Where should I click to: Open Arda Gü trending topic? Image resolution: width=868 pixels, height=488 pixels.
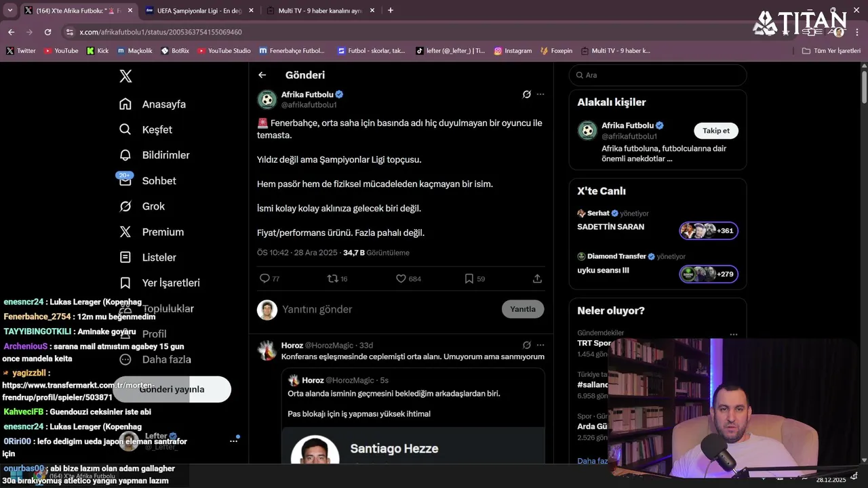(592, 426)
